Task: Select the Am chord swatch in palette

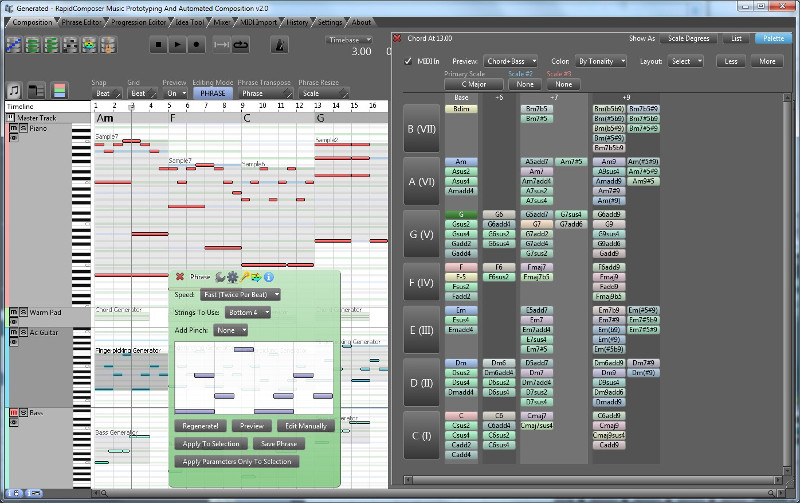Action: point(461,162)
